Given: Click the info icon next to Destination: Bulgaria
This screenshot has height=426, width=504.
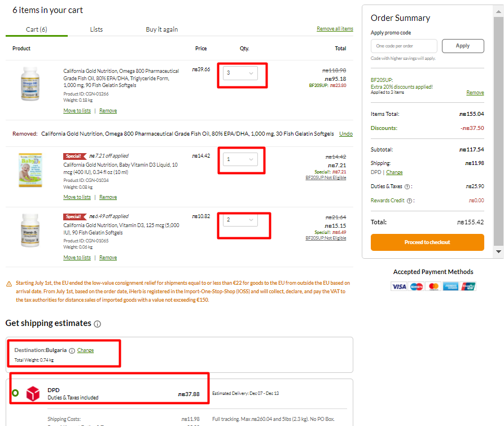Looking at the screenshot, I should coord(72,350).
